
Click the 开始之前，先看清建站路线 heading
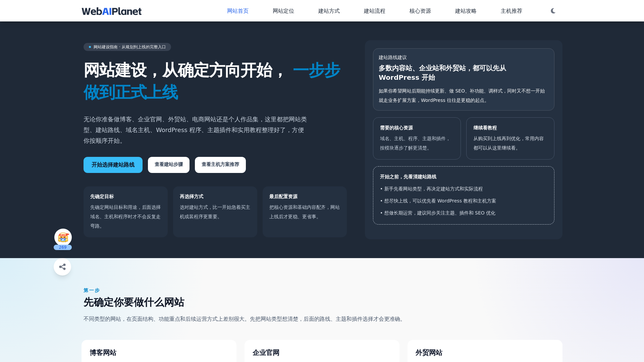coord(408,177)
